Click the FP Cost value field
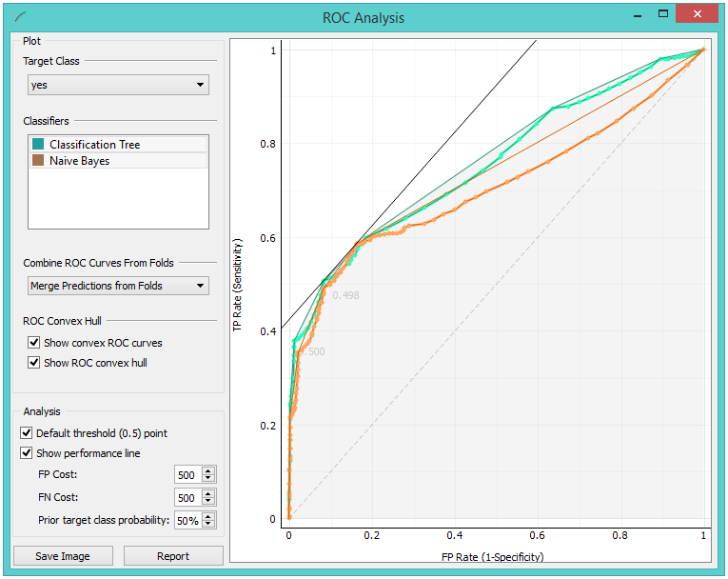The image size is (728, 579). pos(187,475)
